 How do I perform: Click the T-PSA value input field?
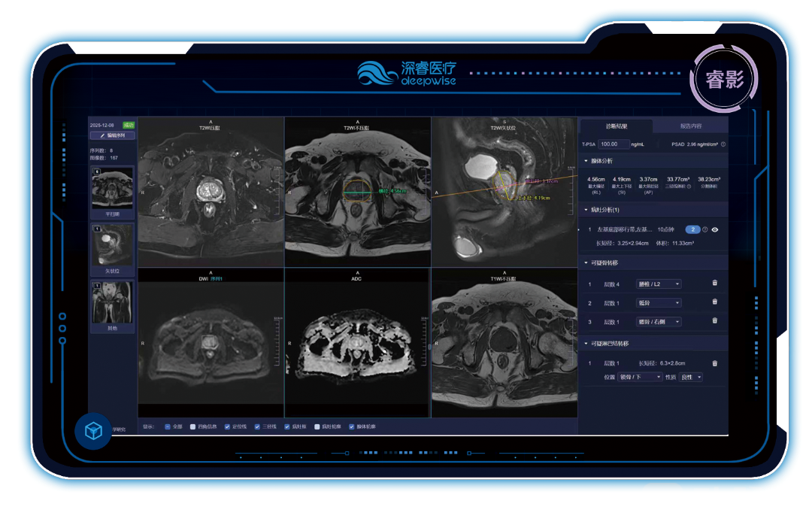click(x=613, y=144)
